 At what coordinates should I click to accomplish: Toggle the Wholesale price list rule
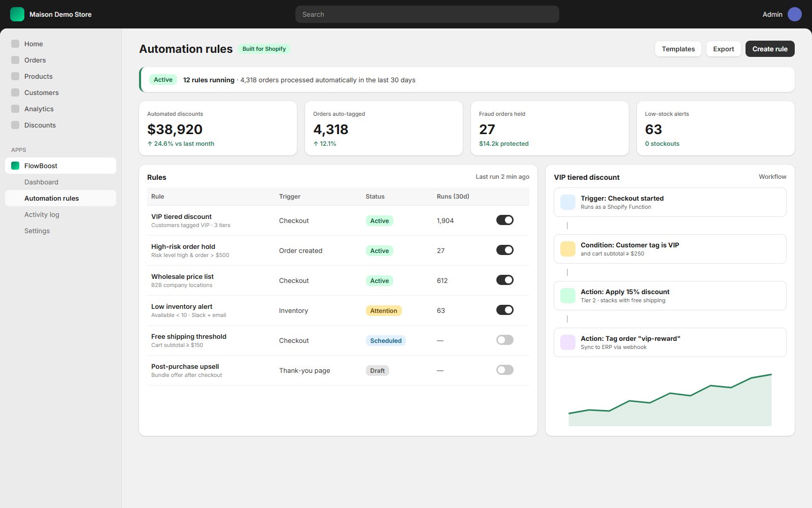point(505,280)
